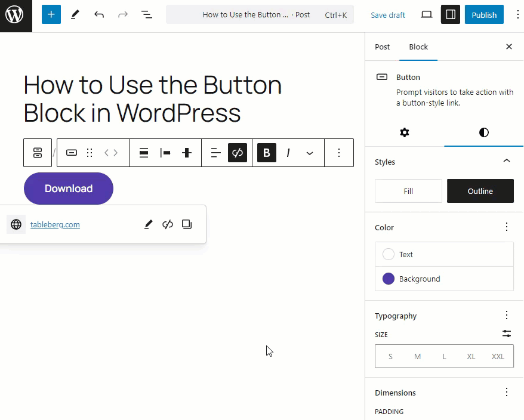
Task: Select font size L
Action: [x=444, y=357]
